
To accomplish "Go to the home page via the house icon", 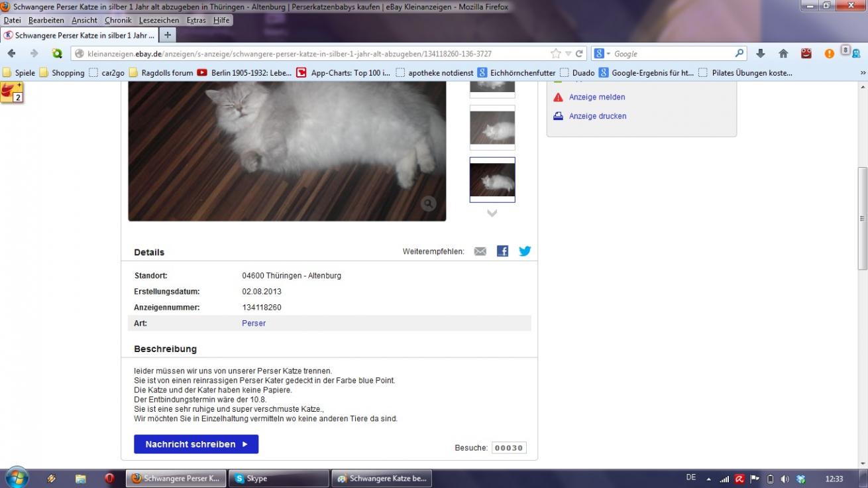I will pyautogui.click(x=783, y=54).
